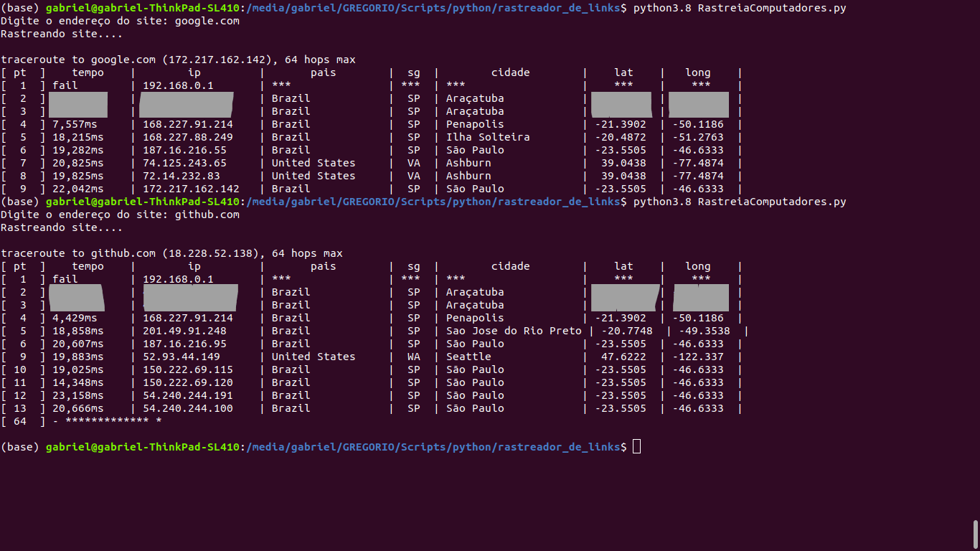The height and width of the screenshot is (551, 980).
Task: Click the cursor block at the last prompt
Action: [x=636, y=447]
